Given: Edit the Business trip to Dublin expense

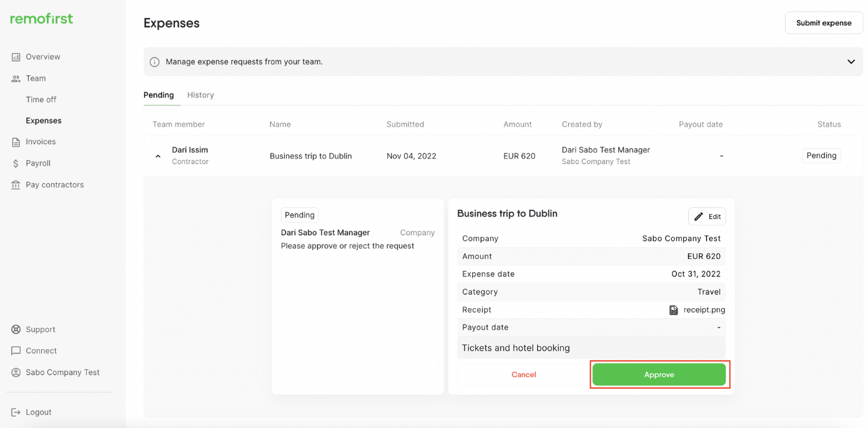Looking at the screenshot, I should [x=707, y=216].
